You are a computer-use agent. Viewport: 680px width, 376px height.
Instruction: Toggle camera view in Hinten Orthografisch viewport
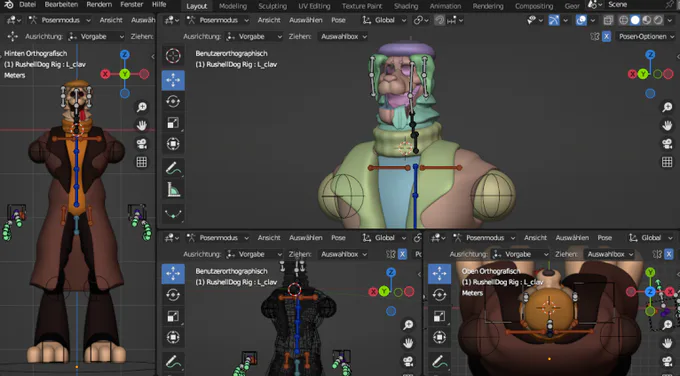pyautogui.click(x=141, y=144)
